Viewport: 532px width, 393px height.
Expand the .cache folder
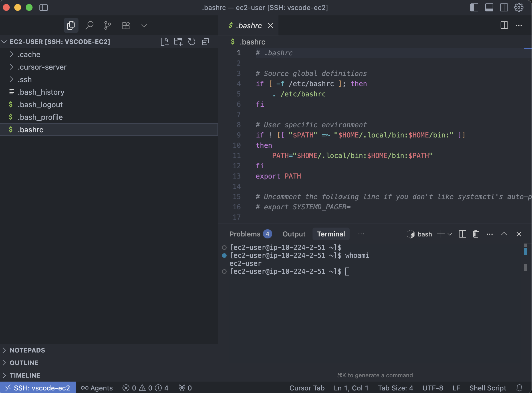pos(109,54)
